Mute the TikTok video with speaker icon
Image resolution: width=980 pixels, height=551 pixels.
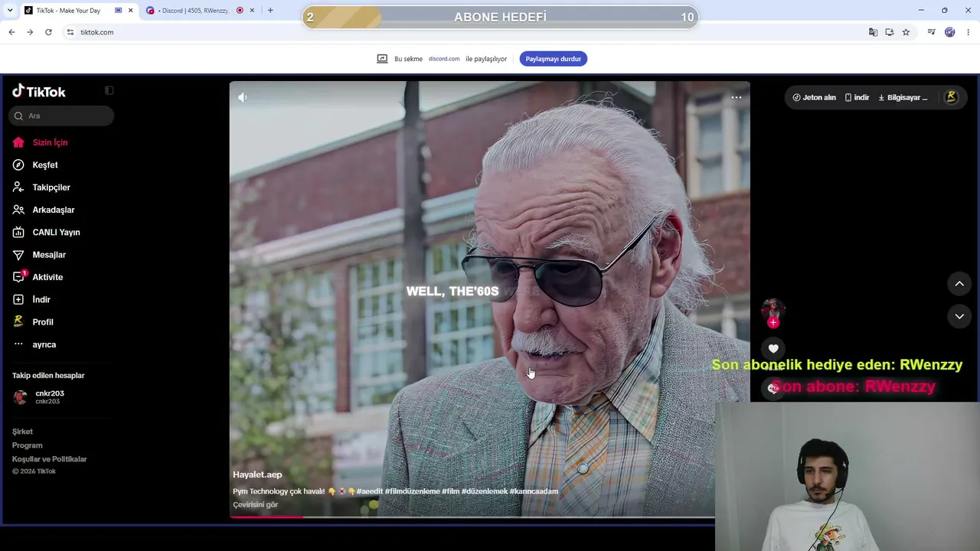click(243, 97)
